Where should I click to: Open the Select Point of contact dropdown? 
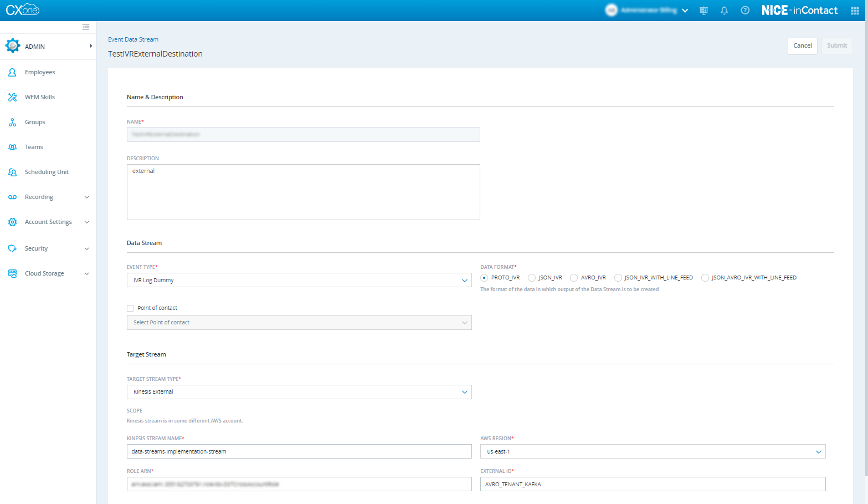coord(299,322)
